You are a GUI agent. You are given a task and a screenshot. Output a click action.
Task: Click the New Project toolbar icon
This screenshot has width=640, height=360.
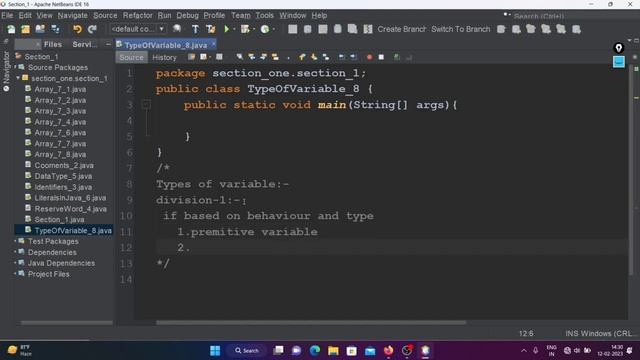pos(25,29)
